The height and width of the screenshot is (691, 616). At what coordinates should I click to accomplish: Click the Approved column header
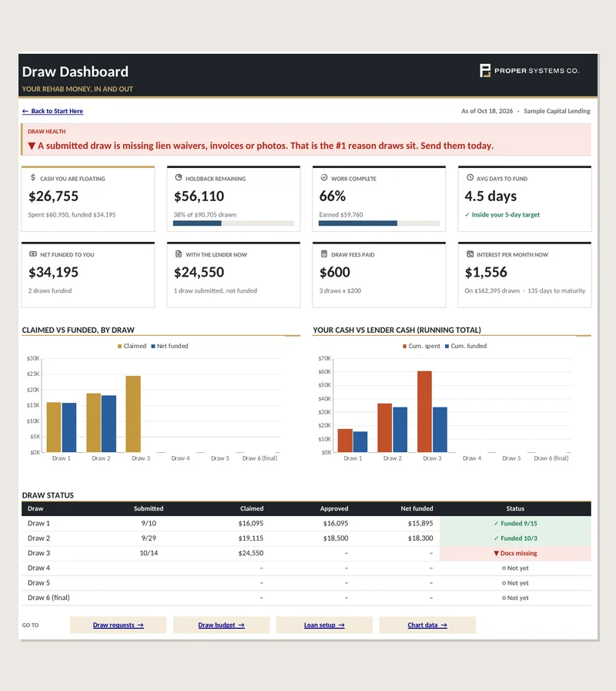[334, 508]
